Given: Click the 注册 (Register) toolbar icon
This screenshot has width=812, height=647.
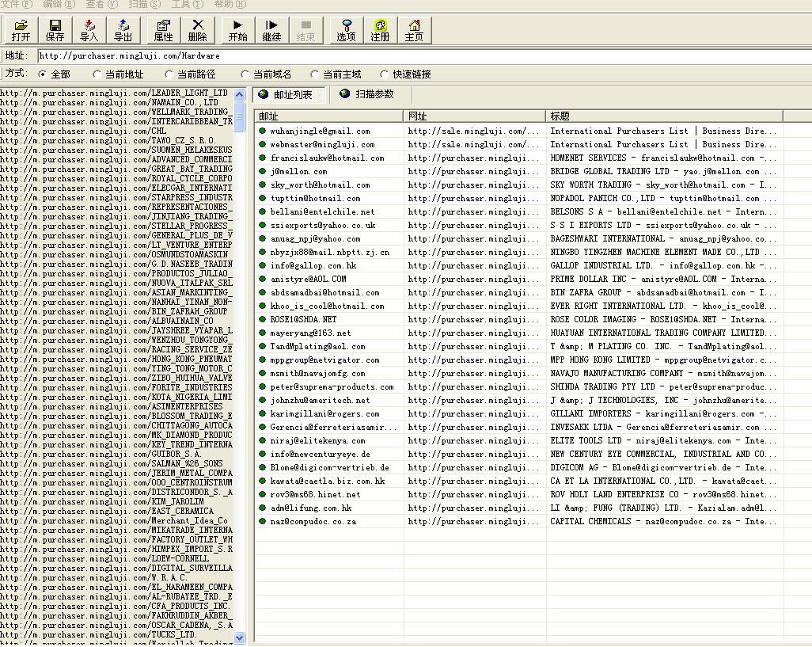Looking at the screenshot, I should tap(380, 30).
